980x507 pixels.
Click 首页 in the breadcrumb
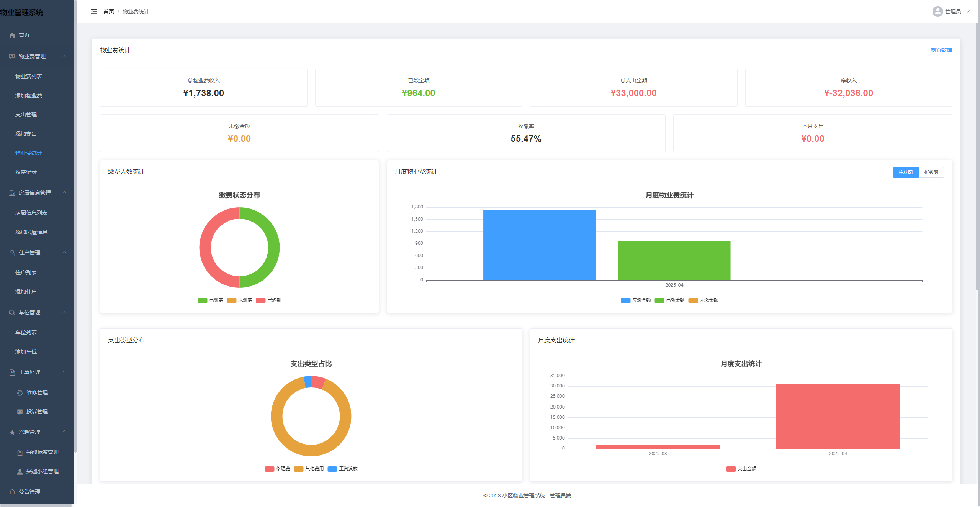point(109,11)
